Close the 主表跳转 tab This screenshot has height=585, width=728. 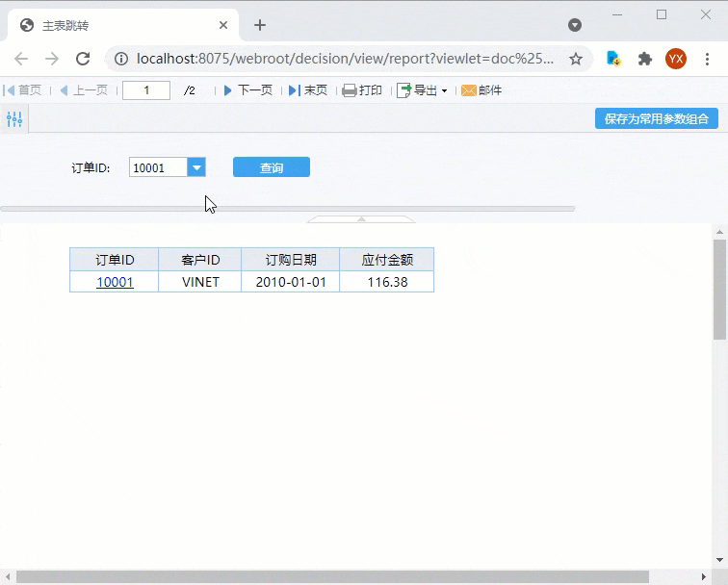coord(223,25)
